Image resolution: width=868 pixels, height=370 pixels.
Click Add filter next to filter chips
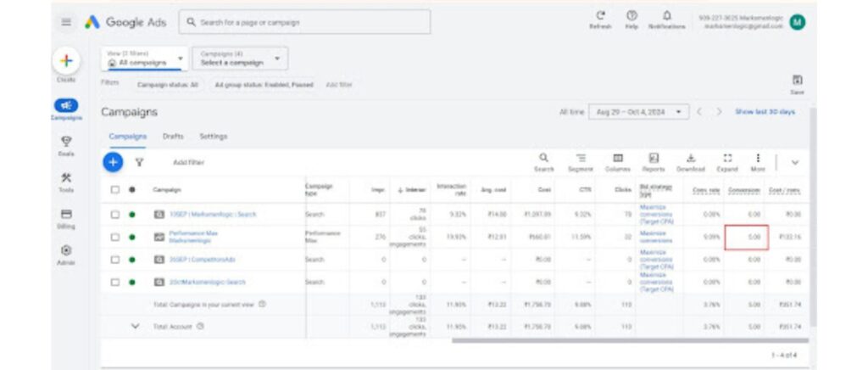click(339, 85)
